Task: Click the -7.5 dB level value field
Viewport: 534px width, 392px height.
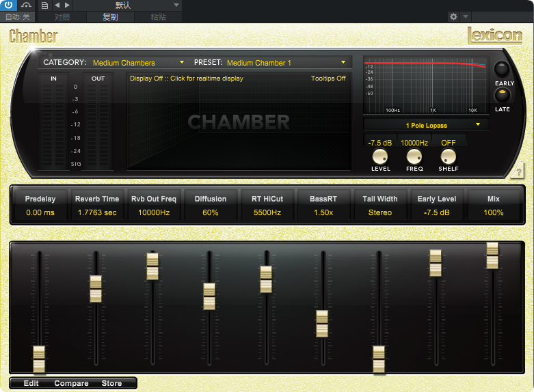Action: (380, 143)
